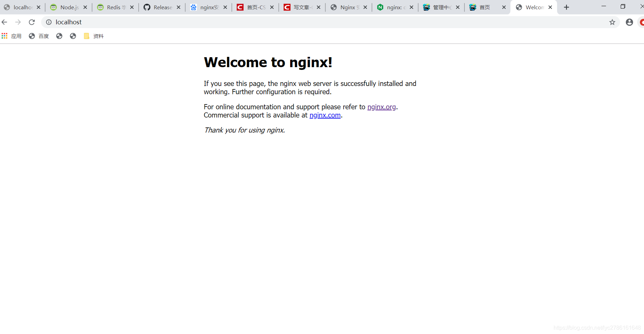Click the forward navigation arrow
The width and height of the screenshot is (644, 334).
pos(18,22)
